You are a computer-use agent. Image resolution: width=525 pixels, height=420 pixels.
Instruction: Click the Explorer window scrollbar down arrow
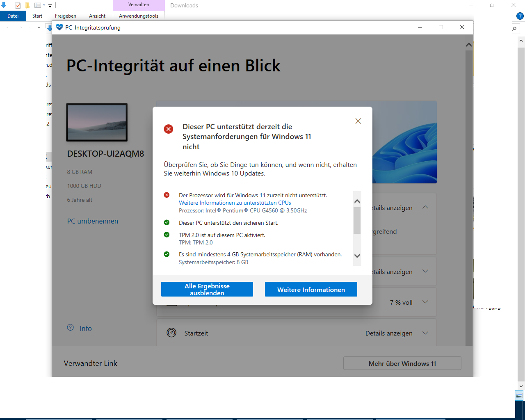pos(522,386)
